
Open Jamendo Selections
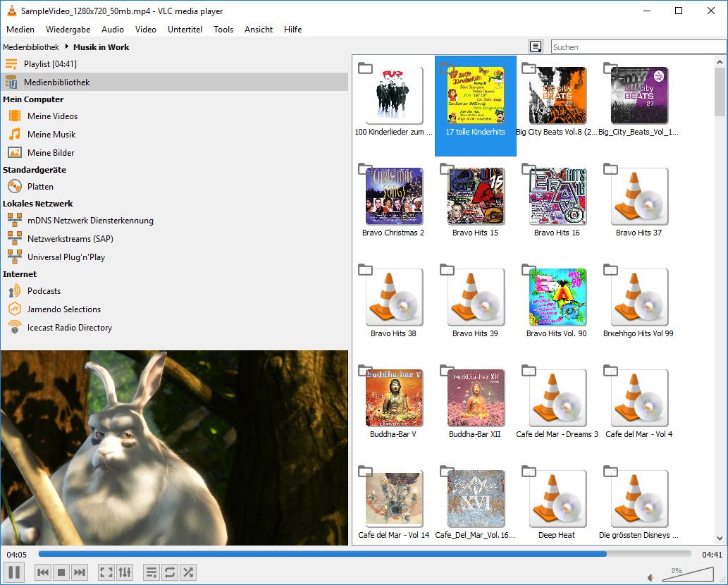coord(174,309)
